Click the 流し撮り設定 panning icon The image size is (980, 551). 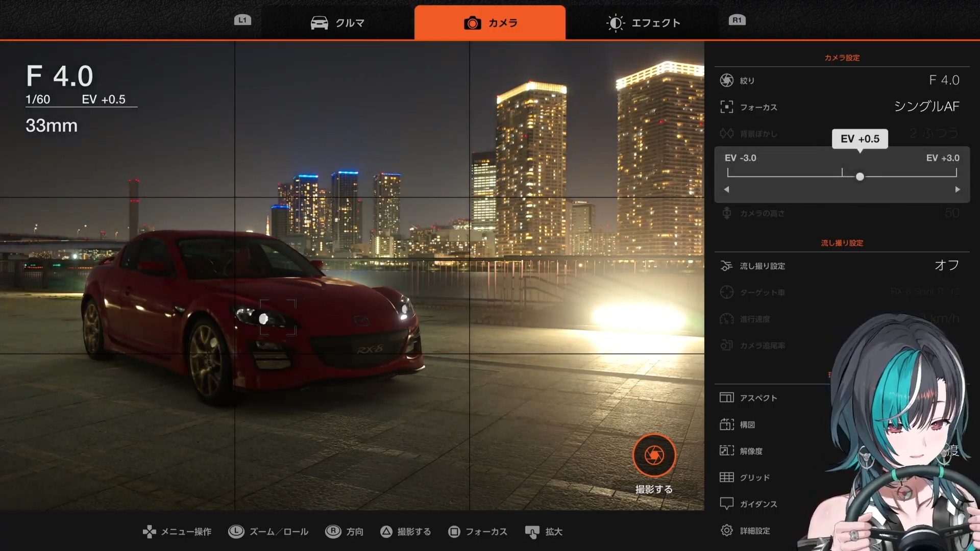[726, 266]
